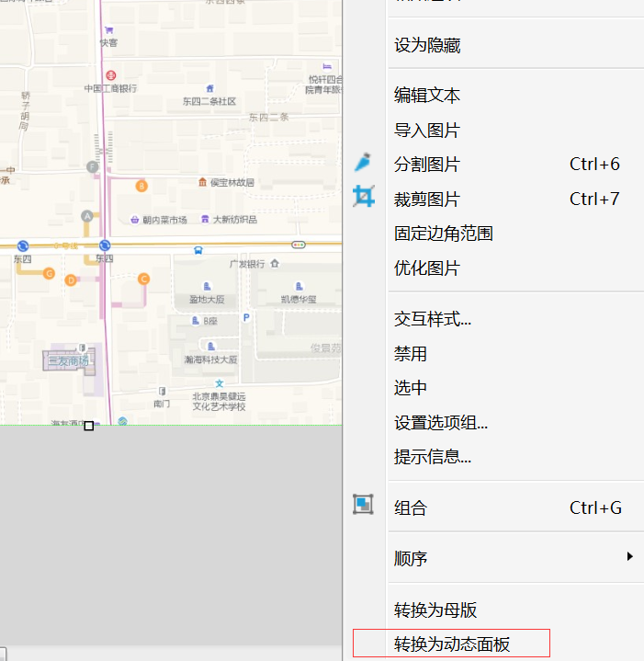Click 广发银行 bank icon
Viewport: 644px width, 661px height.
click(275, 264)
